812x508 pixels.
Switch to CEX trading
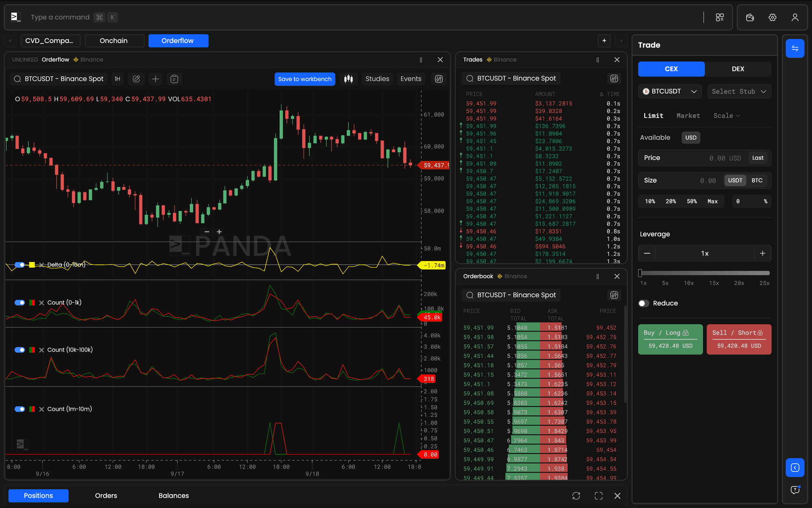click(671, 69)
